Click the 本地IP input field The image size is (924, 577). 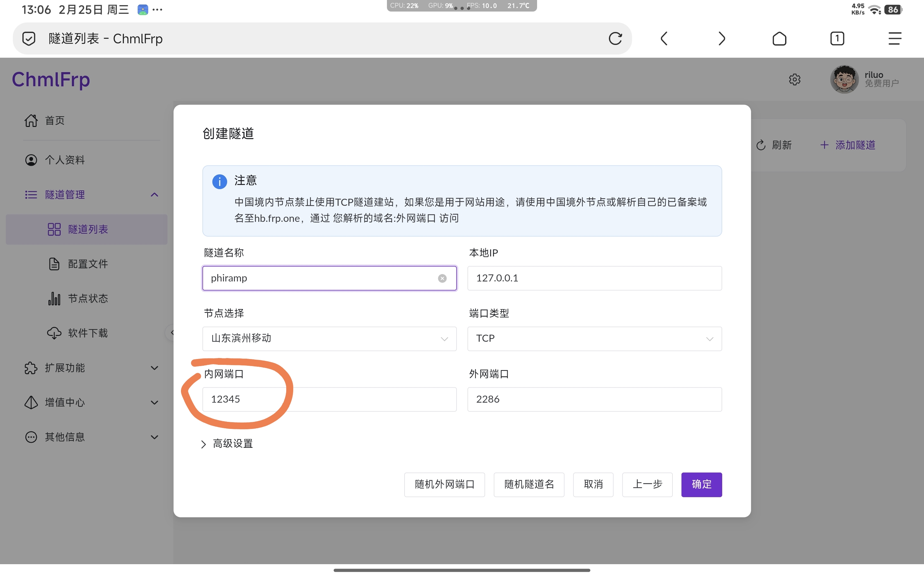pos(594,278)
